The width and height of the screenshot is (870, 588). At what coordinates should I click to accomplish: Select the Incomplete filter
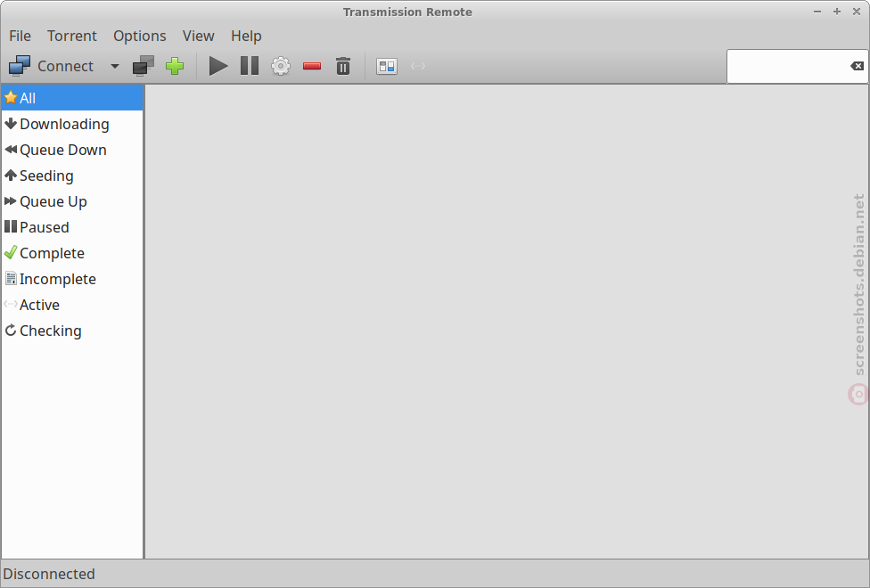pyautogui.click(x=72, y=279)
